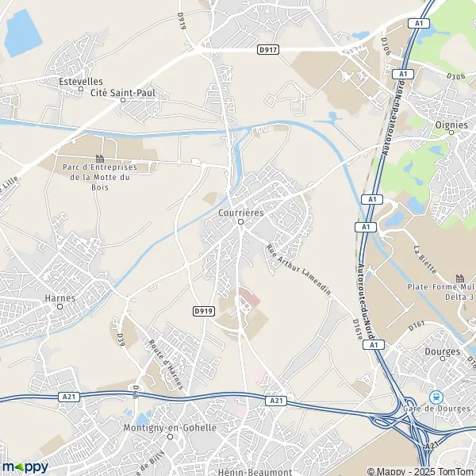Click the A1 shield at top right

coord(419,23)
